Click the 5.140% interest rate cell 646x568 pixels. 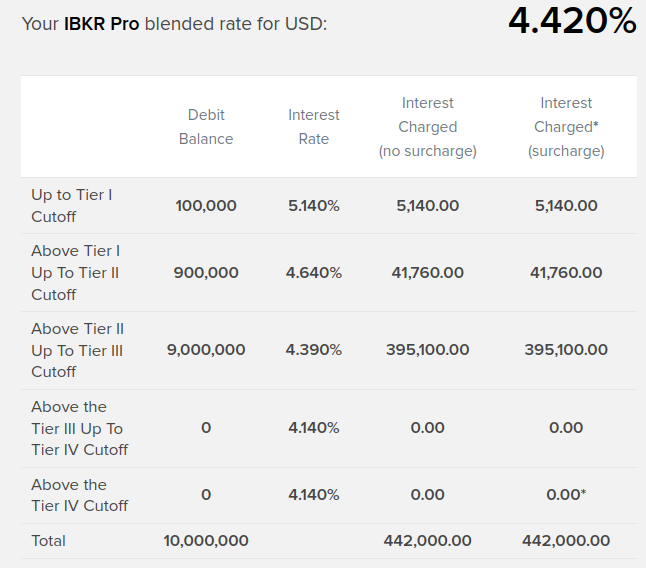pyautogui.click(x=313, y=206)
